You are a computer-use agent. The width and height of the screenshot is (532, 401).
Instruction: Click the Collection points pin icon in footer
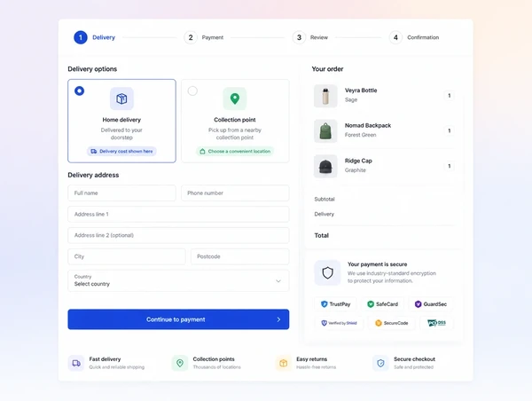pyautogui.click(x=180, y=364)
